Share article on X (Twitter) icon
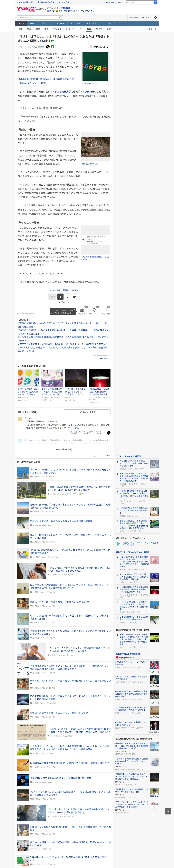 [48, 47]
